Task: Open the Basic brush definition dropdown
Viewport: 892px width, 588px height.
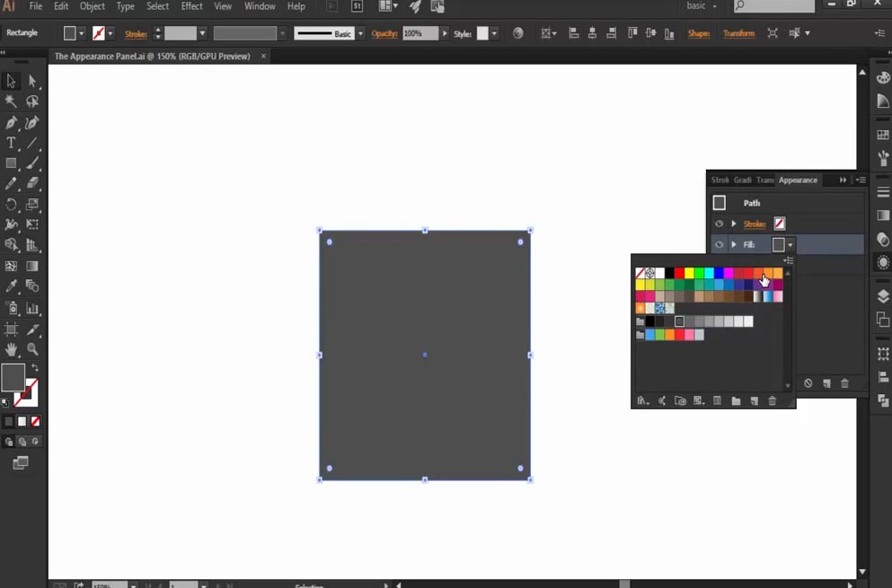Action: 360,33
